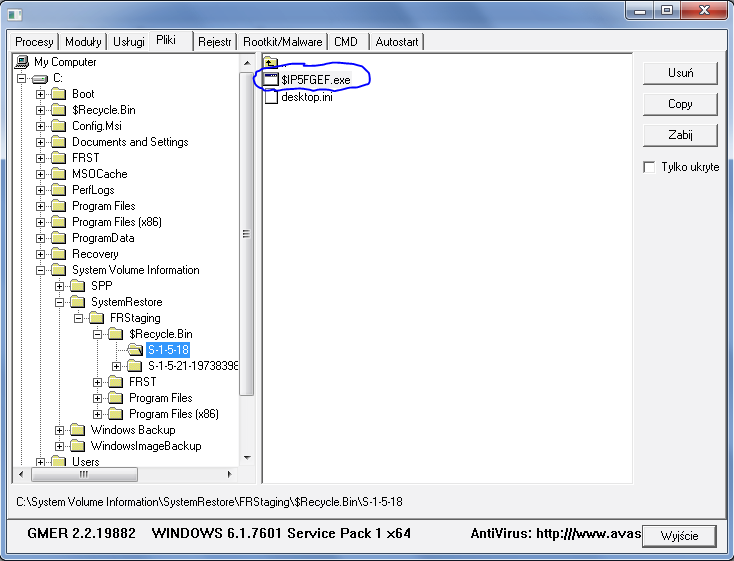Viewport: 734px width, 561px height.
Task: Click the Windows Backup folder icon
Action: pos(77,430)
